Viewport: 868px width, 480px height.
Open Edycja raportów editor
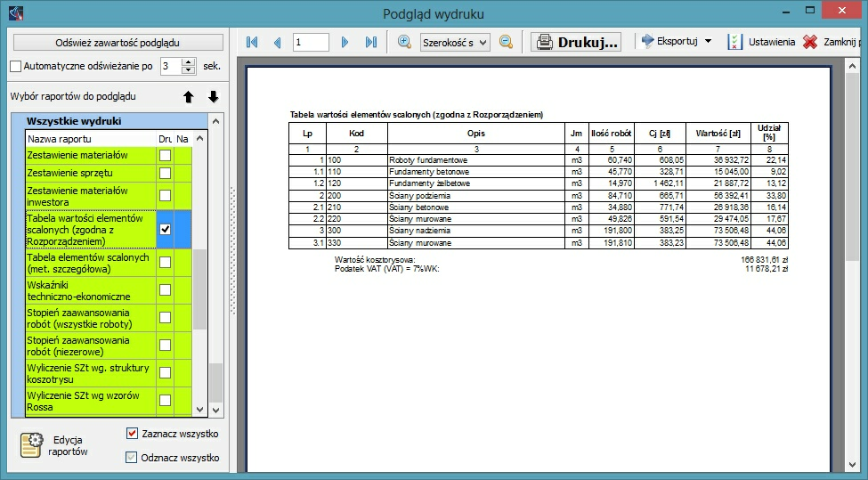point(54,445)
